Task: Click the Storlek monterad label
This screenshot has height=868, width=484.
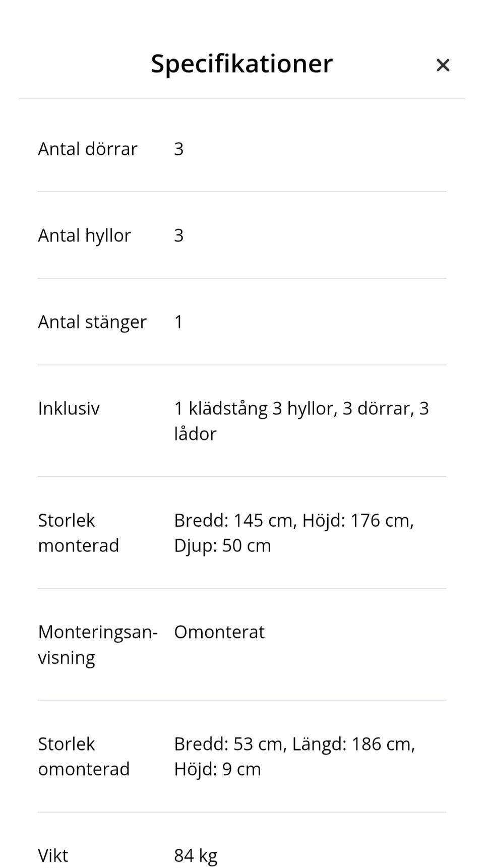Action: pos(78,533)
